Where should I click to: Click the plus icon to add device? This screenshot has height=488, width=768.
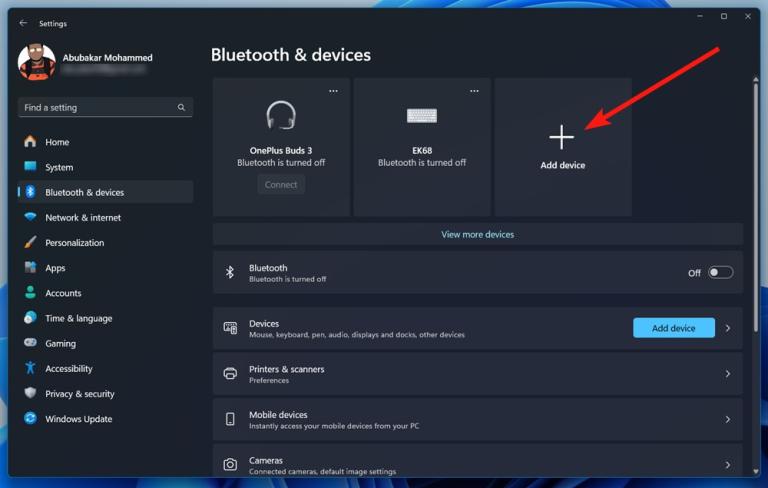(561, 137)
